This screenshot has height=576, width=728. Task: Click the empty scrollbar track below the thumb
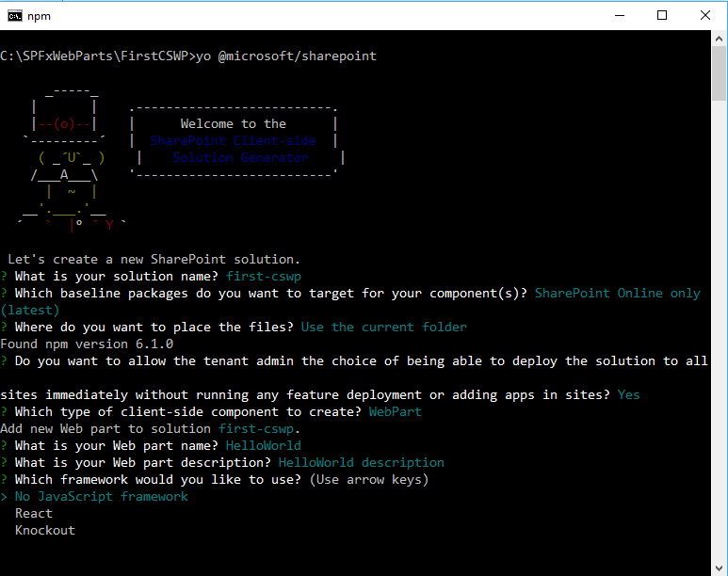point(719,329)
